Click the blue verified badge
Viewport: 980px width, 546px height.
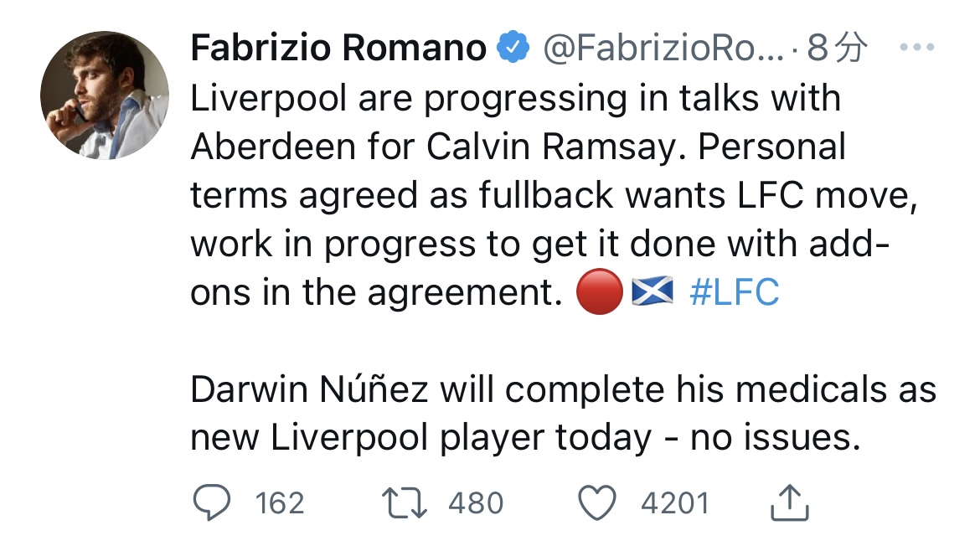click(513, 49)
